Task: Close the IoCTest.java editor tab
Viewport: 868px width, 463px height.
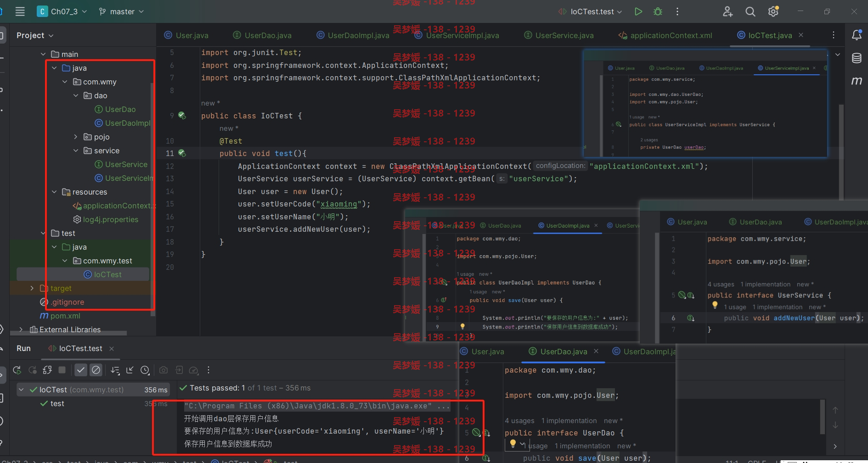Action: (x=801, y=35)
